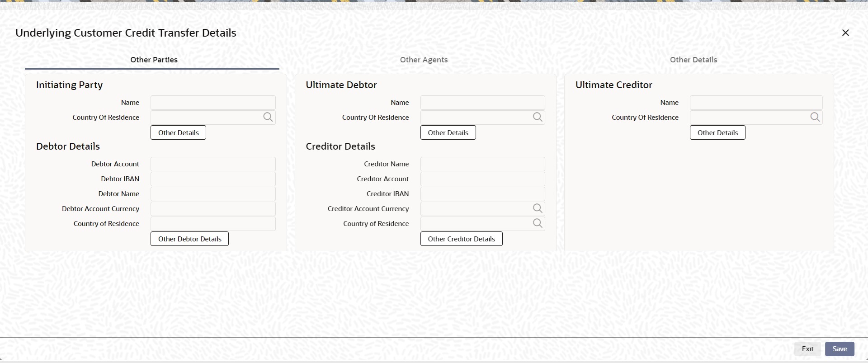Focus the Ultimate Creditor Name field
The image size is (868, 363).
(x=756, y=103)
